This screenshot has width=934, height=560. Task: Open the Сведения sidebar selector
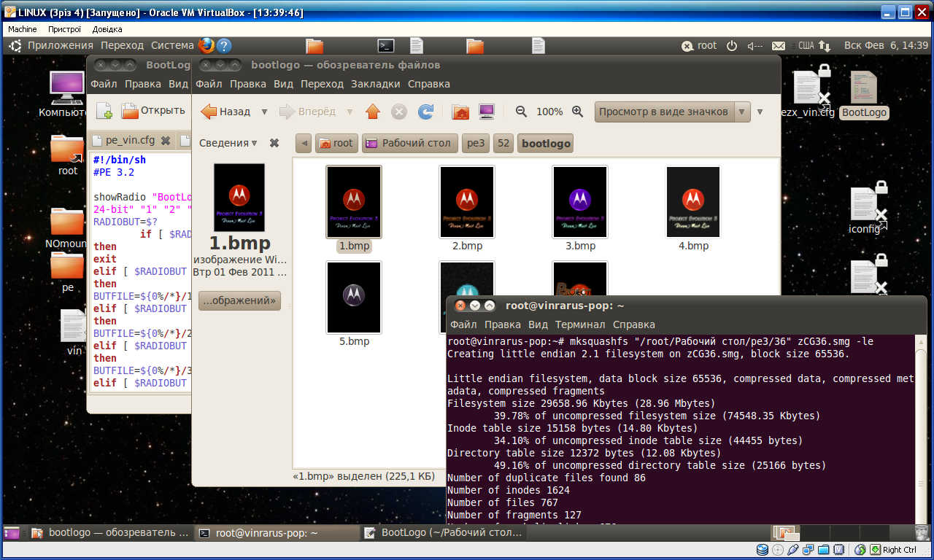[x=228, y=143]
